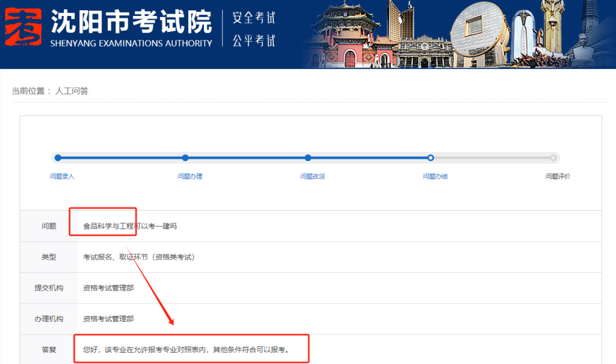Click the red 考 logo icon
Screen dimensions: 616x364
click(x=23, y=27)
